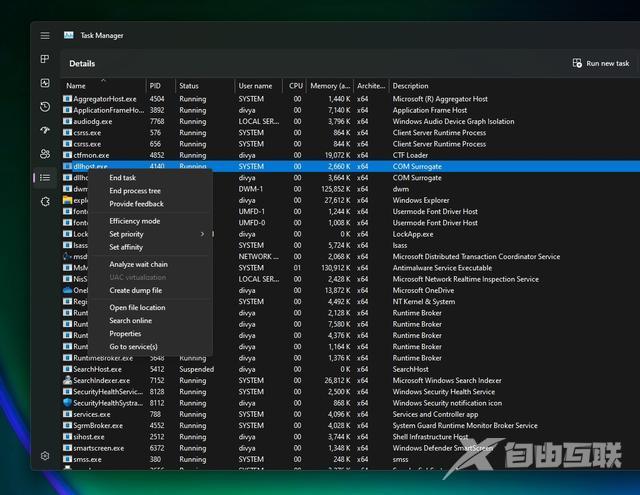Select SecurityHealthService row name

(108, 392)
